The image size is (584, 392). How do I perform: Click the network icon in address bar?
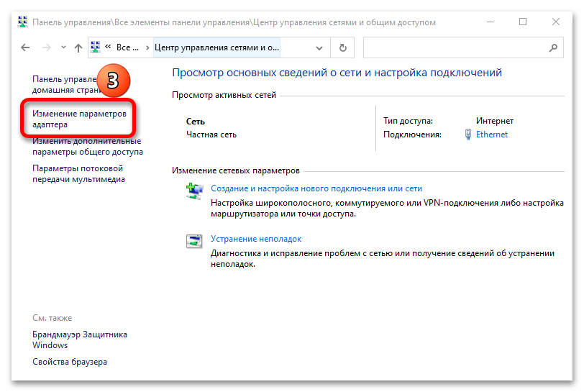pyautogui.click(x=96, y=47)
